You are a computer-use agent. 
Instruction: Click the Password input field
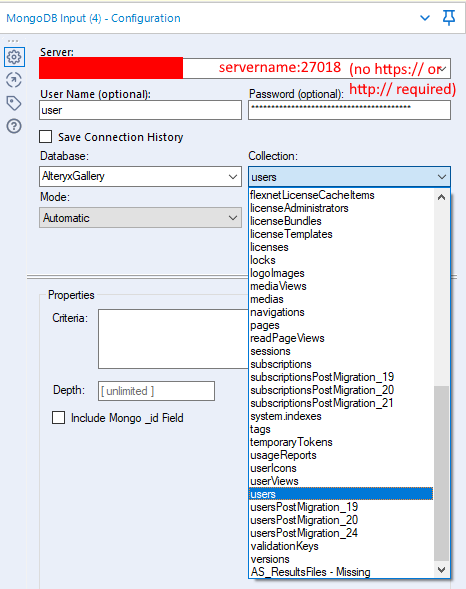(x=349, y=110)
